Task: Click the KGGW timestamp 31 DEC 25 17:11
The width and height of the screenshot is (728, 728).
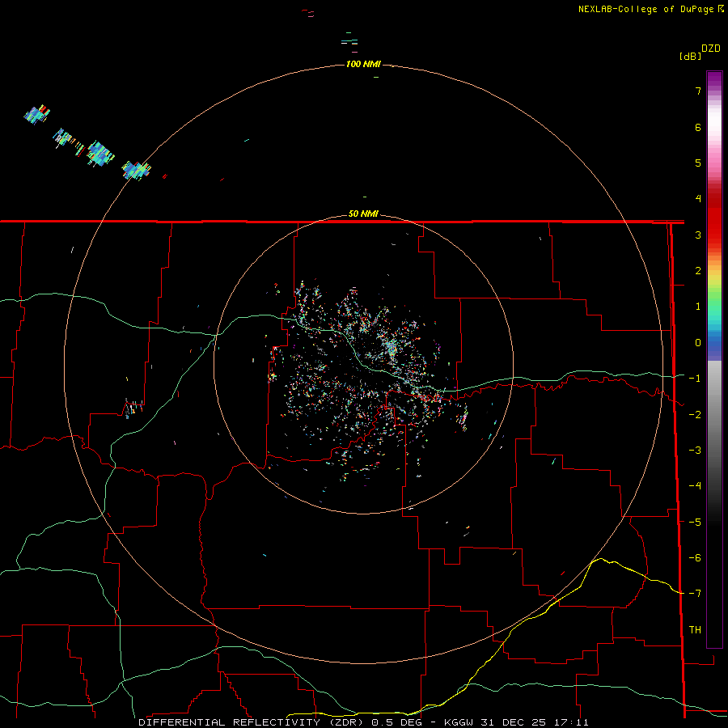Action: pos(516,722)
